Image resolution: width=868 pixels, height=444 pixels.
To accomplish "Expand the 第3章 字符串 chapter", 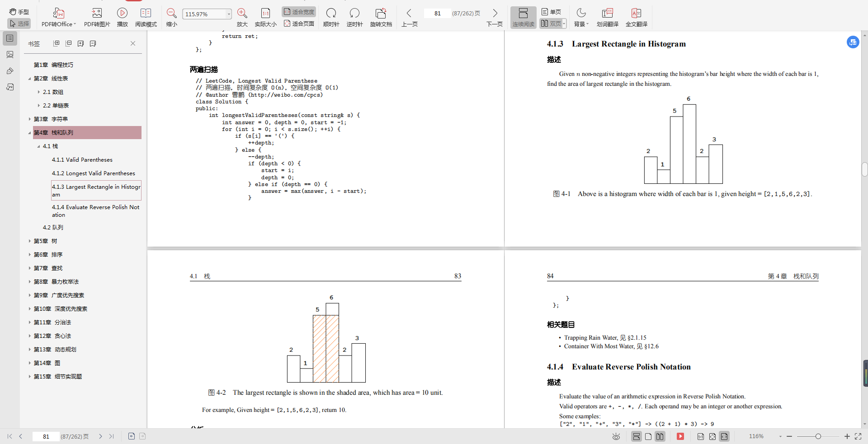I will (x=30, y=119).
